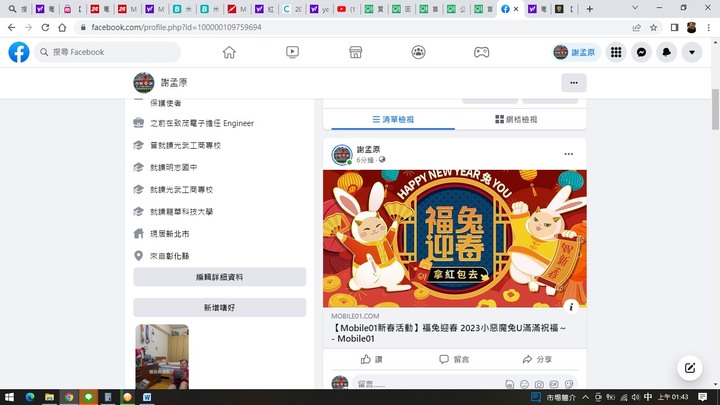The width and height of the screenshot is (720, 405).
Task: Click the 搜尋 Facebook search field
Action: [108, 52]
